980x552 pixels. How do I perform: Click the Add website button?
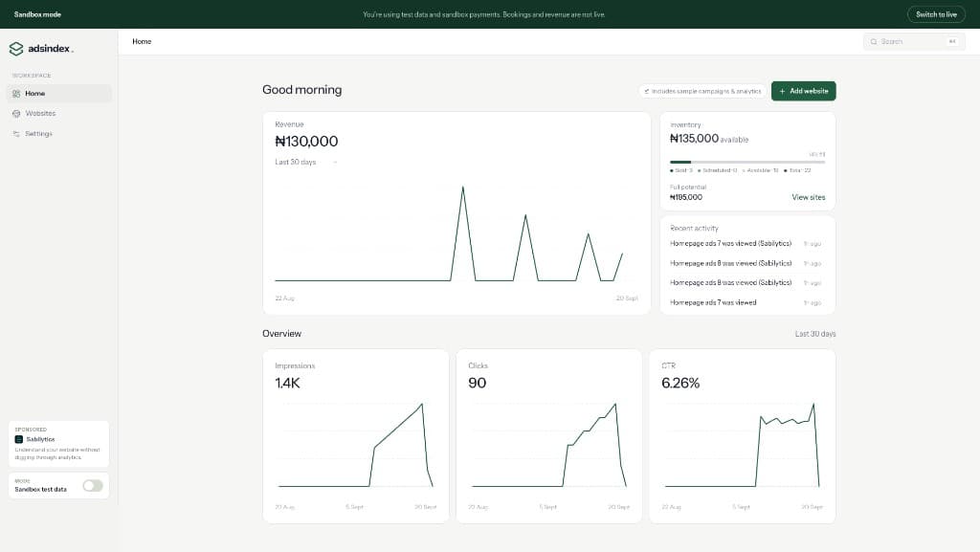tap(803, 91)
